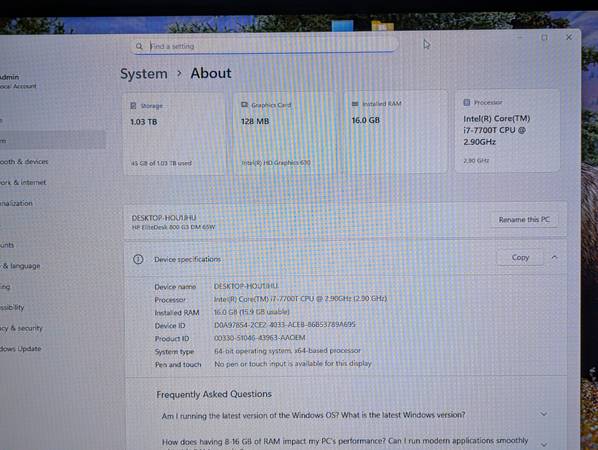Open the Processor card with i7-7700T
This screenshot has width=598, height=450.
click(507, 131)
